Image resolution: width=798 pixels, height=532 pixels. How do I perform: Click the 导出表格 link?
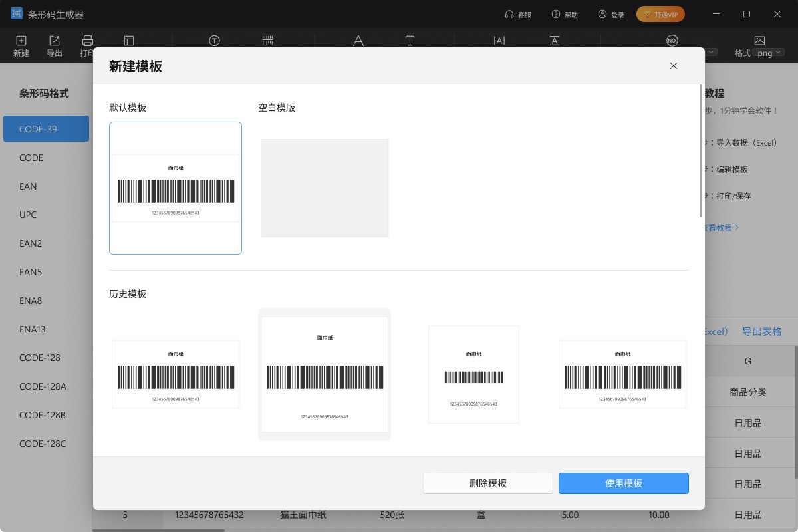point(762,332)
